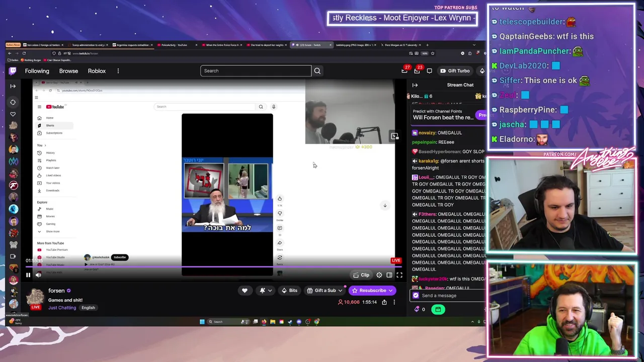
Task: Toggle theatre mode in the player
Action: pyautogui.click(x=389, y=275)
